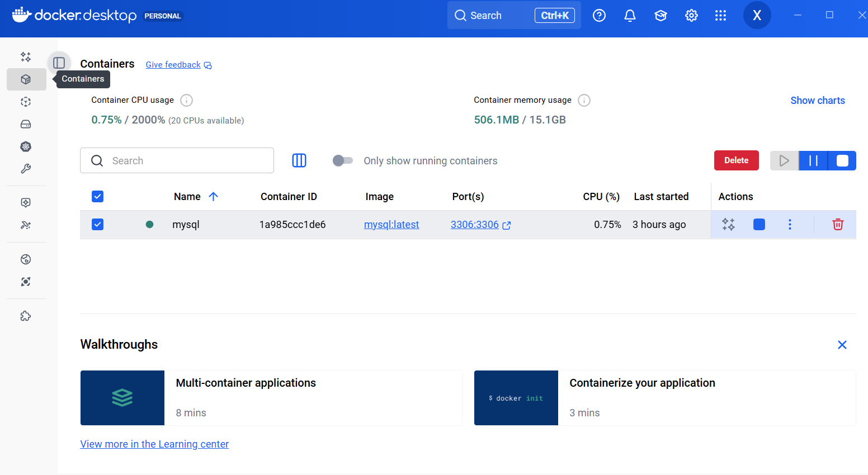
Task: Close the Walkthroughs section
Action: pos(842,345)
